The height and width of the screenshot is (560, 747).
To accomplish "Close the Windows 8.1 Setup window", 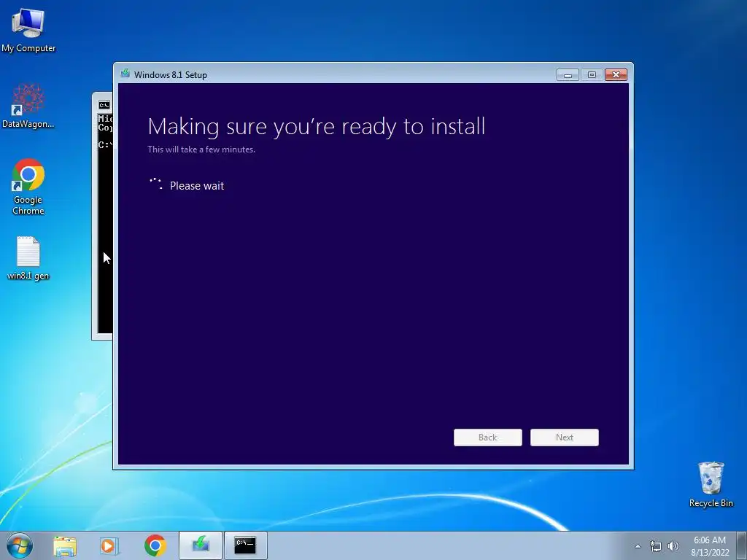I will [616, 75].
